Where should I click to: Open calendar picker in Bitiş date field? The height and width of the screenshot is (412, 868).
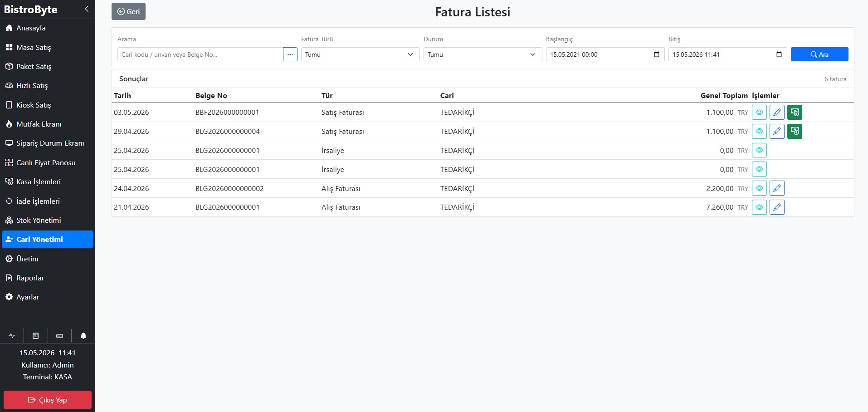779,54
